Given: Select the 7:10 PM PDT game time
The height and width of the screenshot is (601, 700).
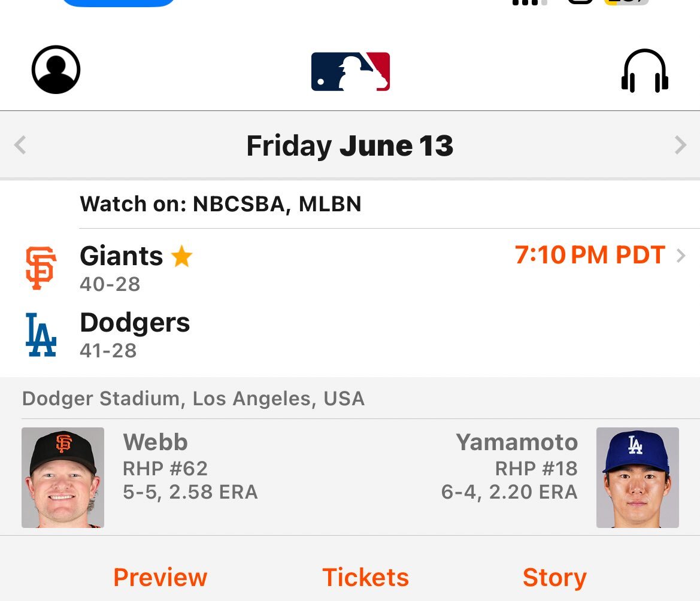Looking at the screenshot, I should point(590,255).
